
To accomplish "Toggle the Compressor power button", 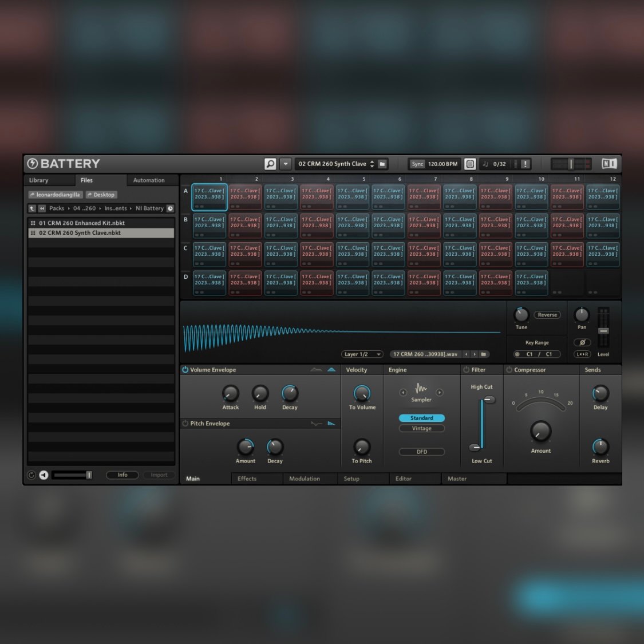I will pos(509,370).
